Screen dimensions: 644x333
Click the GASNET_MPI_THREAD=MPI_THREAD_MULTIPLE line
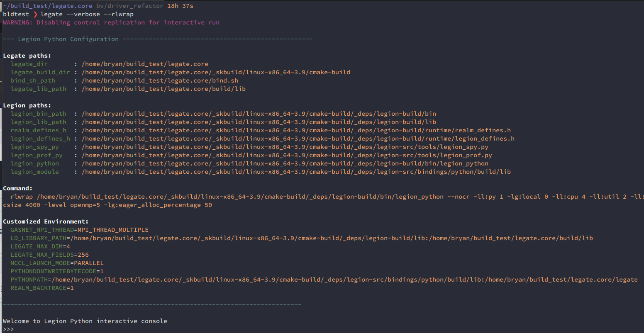point(79,230)
